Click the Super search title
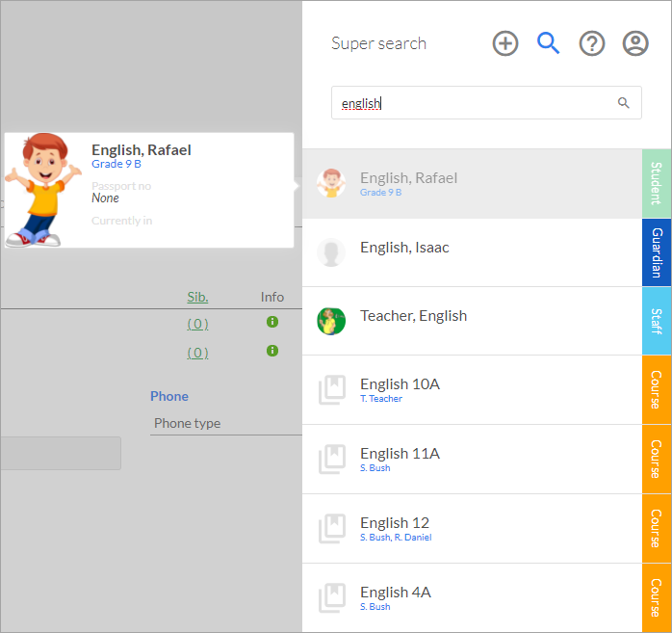The height and width of the screenshot is (633, 672). click(379, 43)
